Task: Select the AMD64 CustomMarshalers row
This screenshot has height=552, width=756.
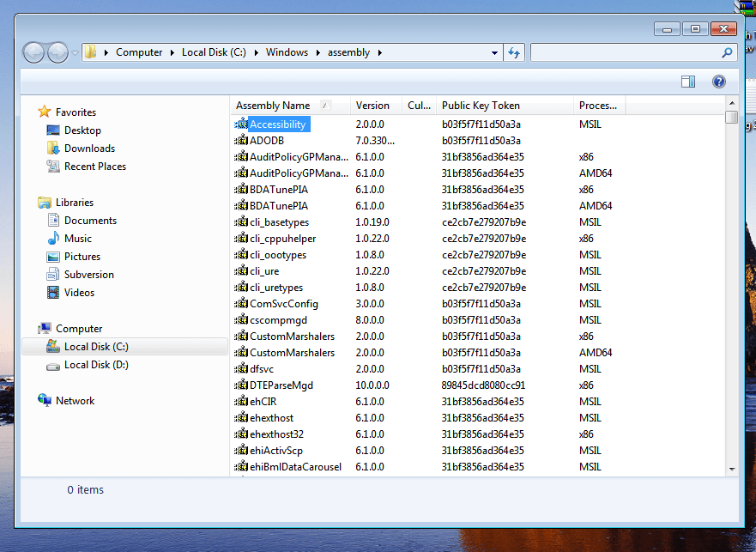Action: point(429,353)
